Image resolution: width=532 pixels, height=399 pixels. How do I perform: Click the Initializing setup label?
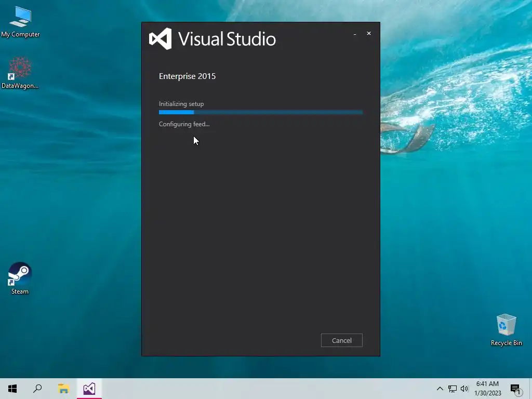181,104
